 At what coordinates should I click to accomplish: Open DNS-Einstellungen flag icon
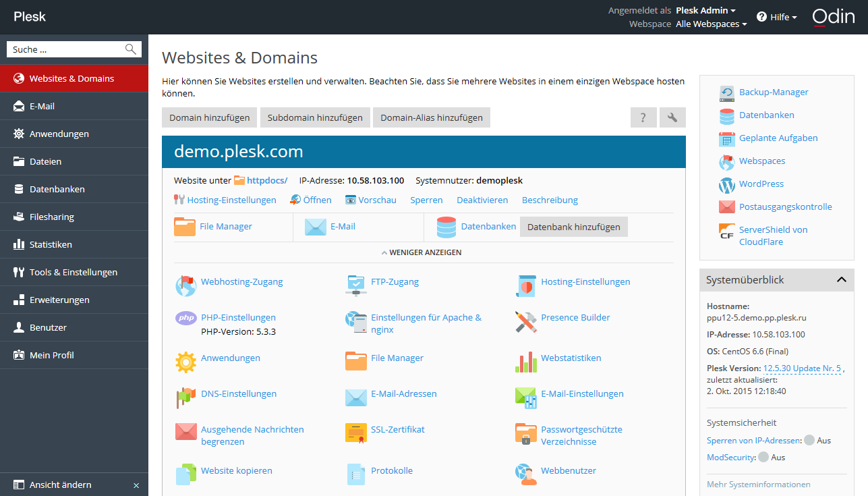[x=185, y=397]
